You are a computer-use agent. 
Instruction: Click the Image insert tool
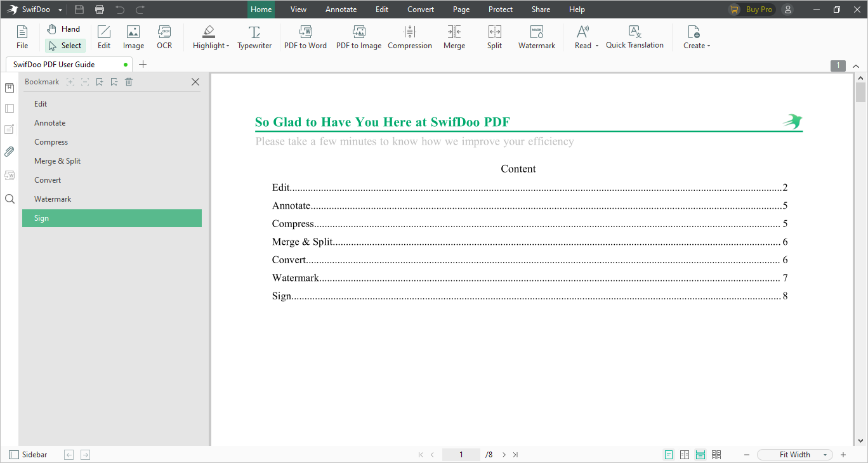(x=133, y=37)
